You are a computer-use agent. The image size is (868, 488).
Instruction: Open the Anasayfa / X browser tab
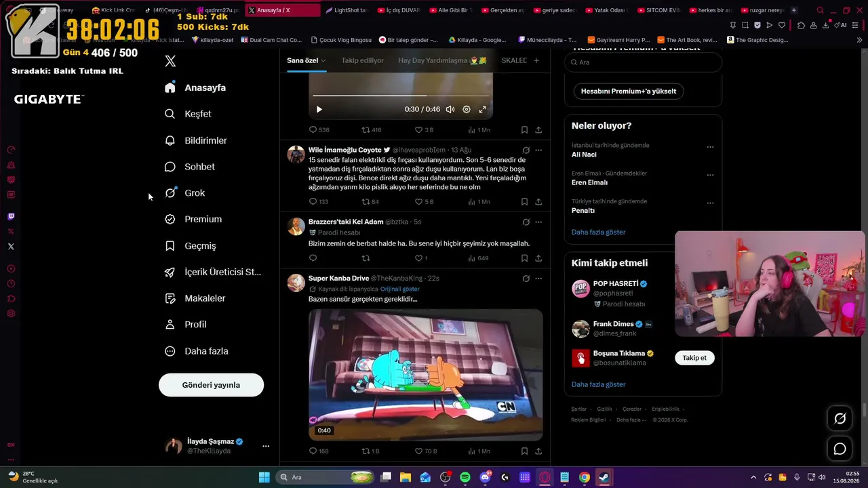[x=283, y=10]
